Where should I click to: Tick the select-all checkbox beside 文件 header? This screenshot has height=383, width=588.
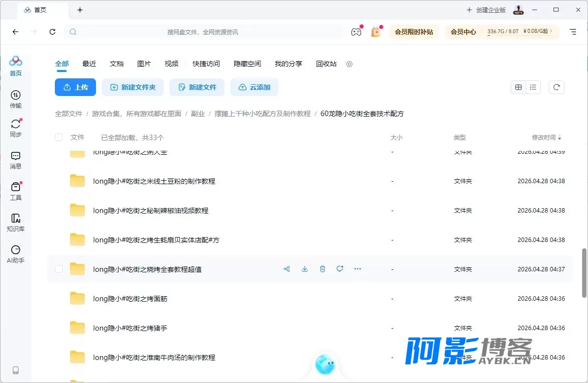tap(59, 138)
